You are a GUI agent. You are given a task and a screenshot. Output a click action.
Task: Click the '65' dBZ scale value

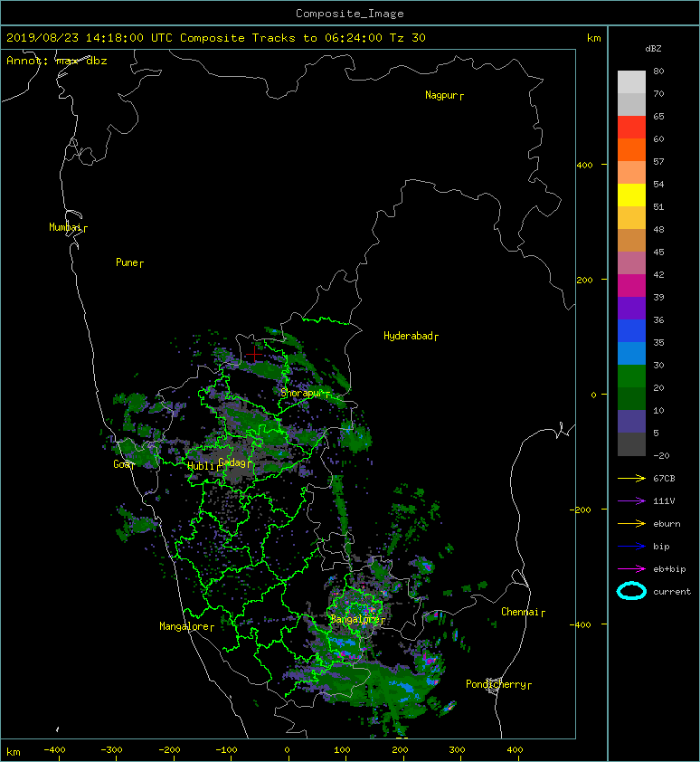tap(658, 116)
